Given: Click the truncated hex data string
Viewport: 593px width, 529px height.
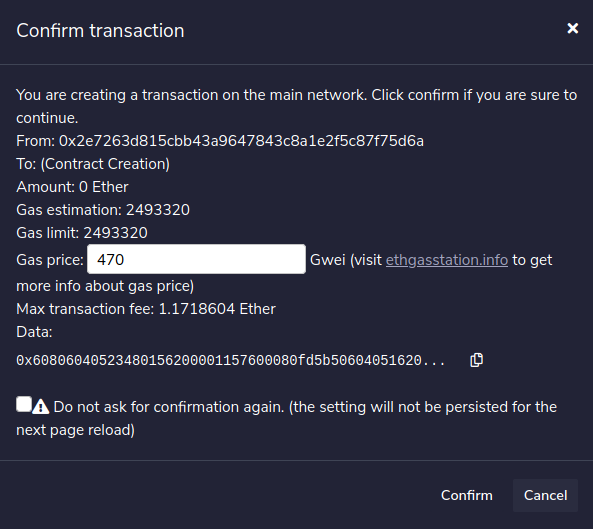Looking at the screenshot, I should 231,360.
